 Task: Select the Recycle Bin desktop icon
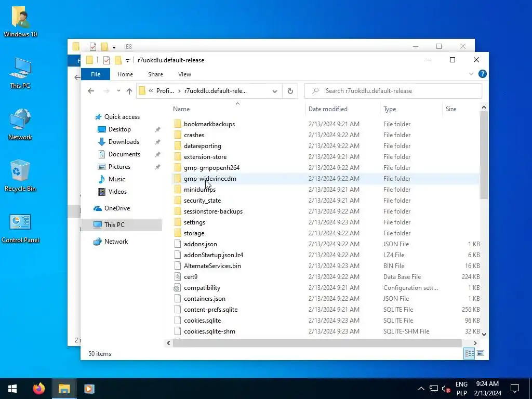(20, 176)
